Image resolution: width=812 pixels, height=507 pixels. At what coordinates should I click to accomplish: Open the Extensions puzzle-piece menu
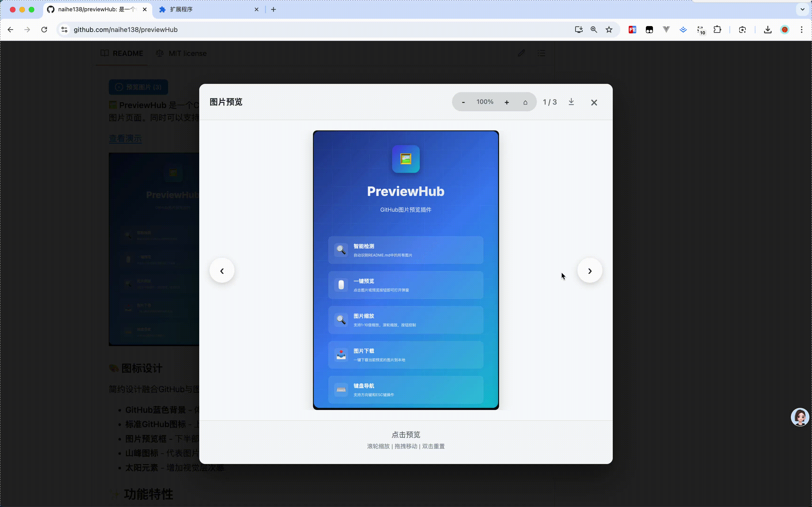[718, 30]
